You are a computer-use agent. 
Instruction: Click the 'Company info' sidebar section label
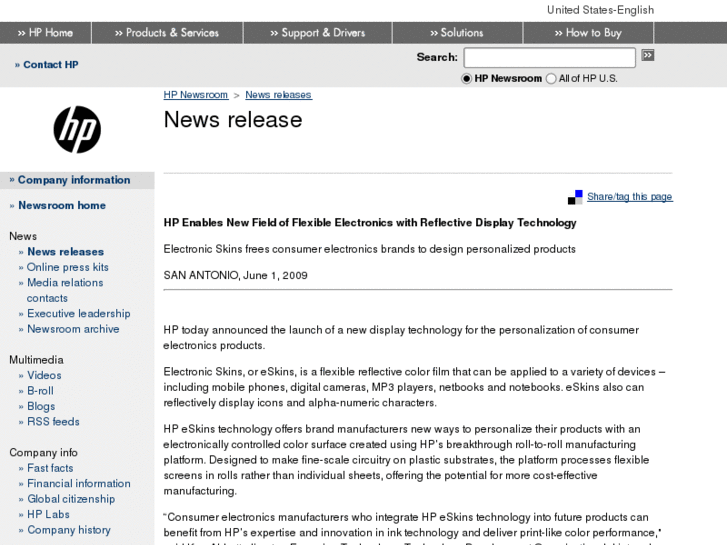44,453
